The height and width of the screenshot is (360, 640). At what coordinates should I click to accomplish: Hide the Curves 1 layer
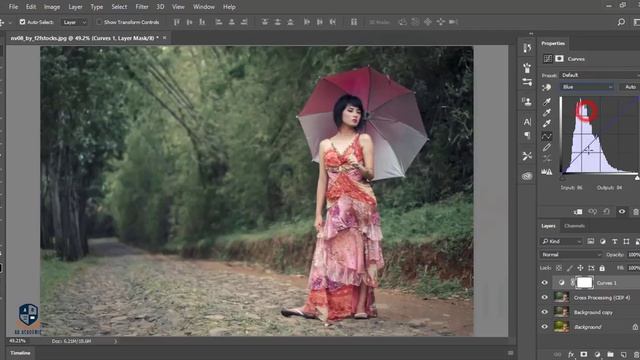click(x=544, y=282)
